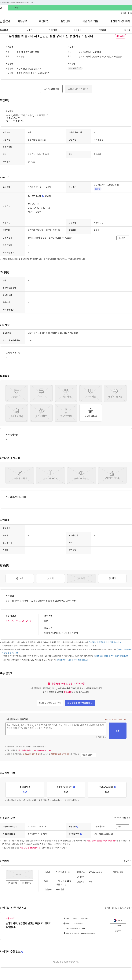
Task: Click the 채용절차의 공정화 법률 제4조의3 link
Action: (x=105, y=642)
